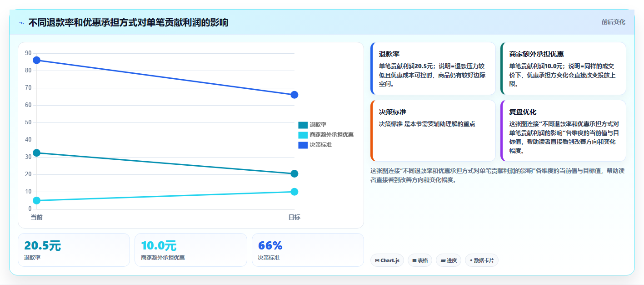Click the chart title 不同退款率和优惠承担方式

coord(128,22)
